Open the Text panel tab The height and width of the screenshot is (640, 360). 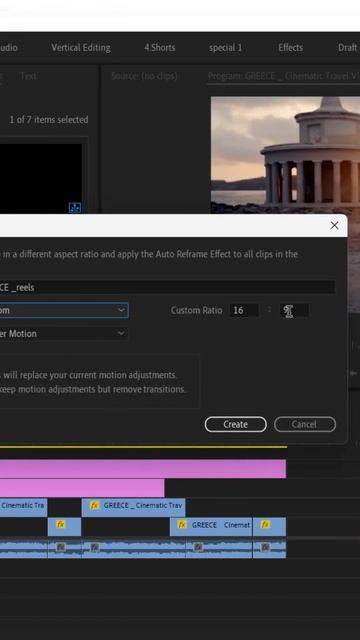pyautogui.click(x=28, y=76)
